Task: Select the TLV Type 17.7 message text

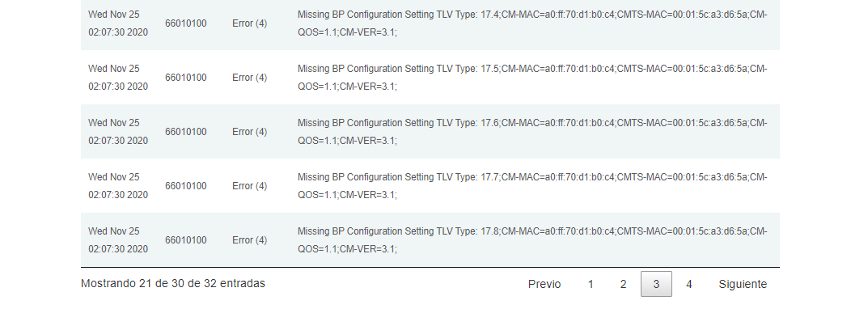Action: [532, 186]
